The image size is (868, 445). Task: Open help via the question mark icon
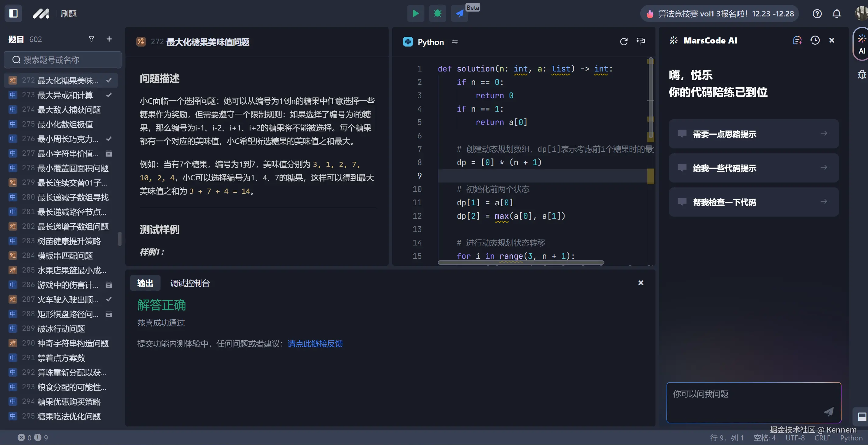pos(817,13)
